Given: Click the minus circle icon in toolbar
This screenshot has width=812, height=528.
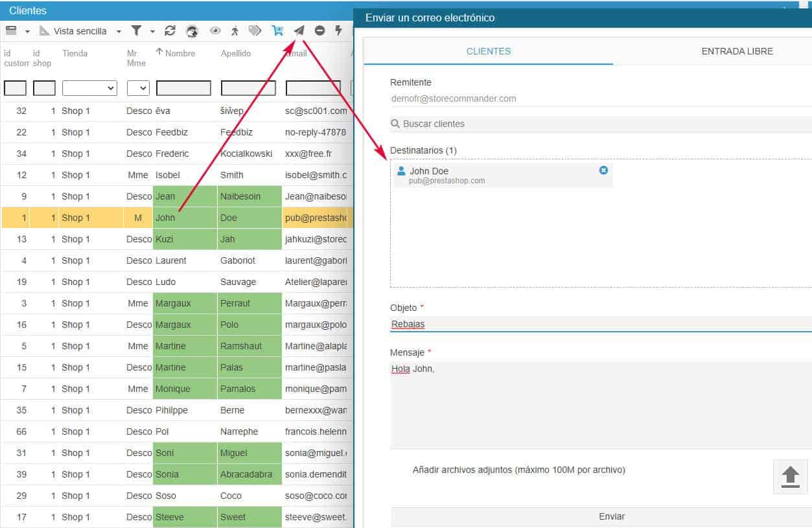Looking at the screenshot, I should [319, 30].
